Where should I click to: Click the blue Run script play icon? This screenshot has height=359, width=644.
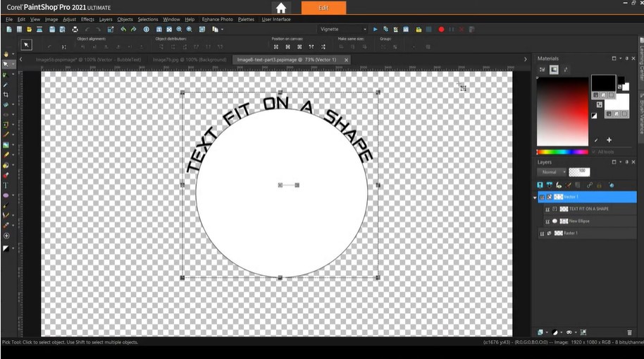(x=375, y=29)
